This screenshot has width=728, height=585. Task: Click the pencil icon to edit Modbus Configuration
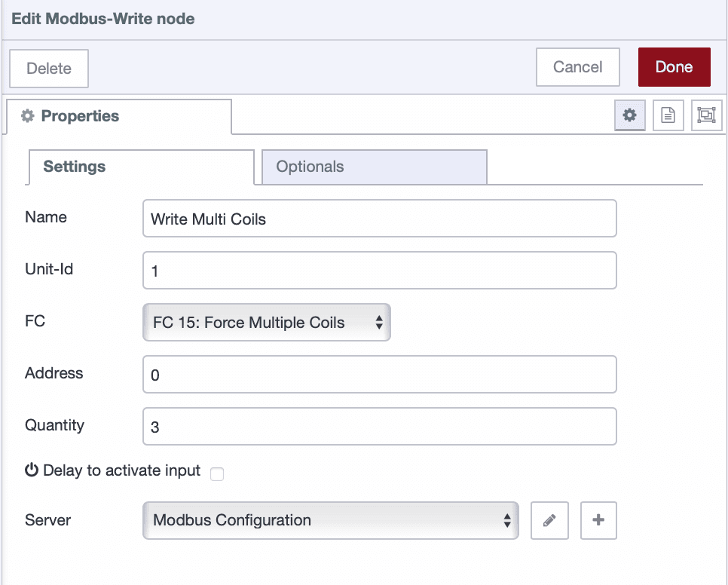point(549,520)
